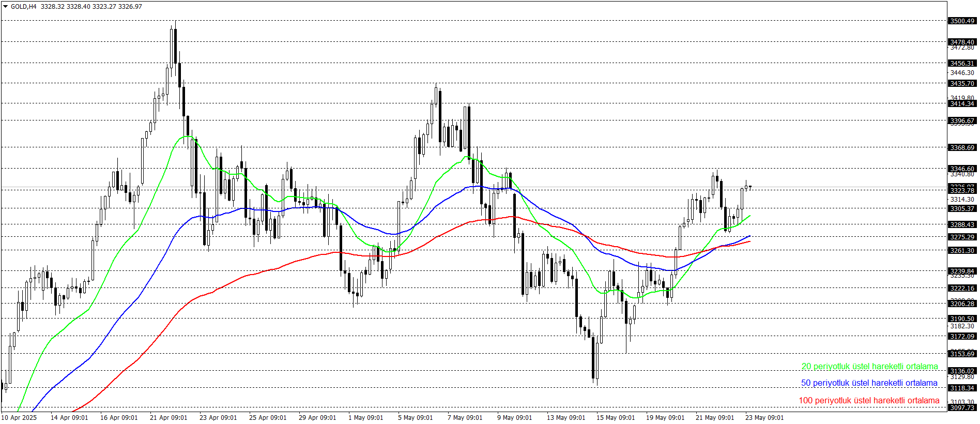Click the 23 Apr 09:01 date label

coord(218,418)
